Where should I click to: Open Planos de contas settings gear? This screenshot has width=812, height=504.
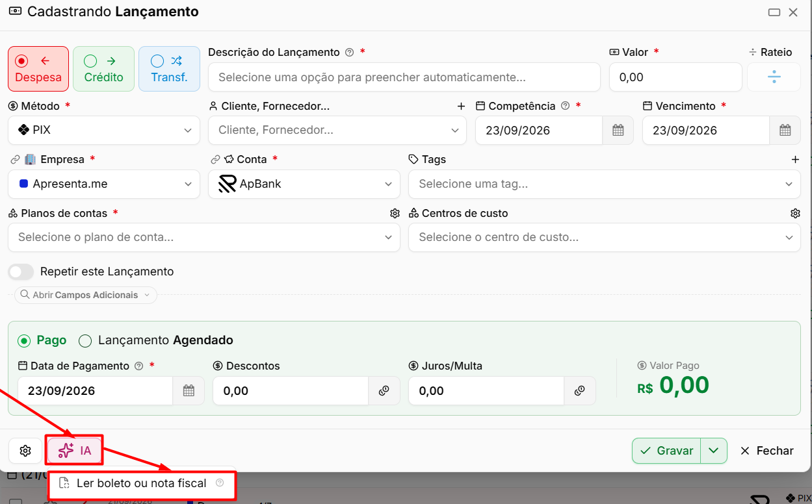[x=395, y=213]
